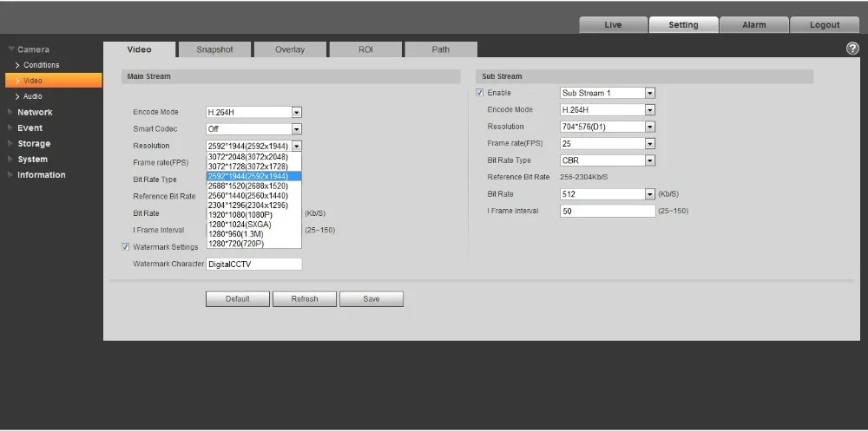The height and width of the screenshot is (431, 868).
Task: Open the help question mark icon
Action: [852, 49]
